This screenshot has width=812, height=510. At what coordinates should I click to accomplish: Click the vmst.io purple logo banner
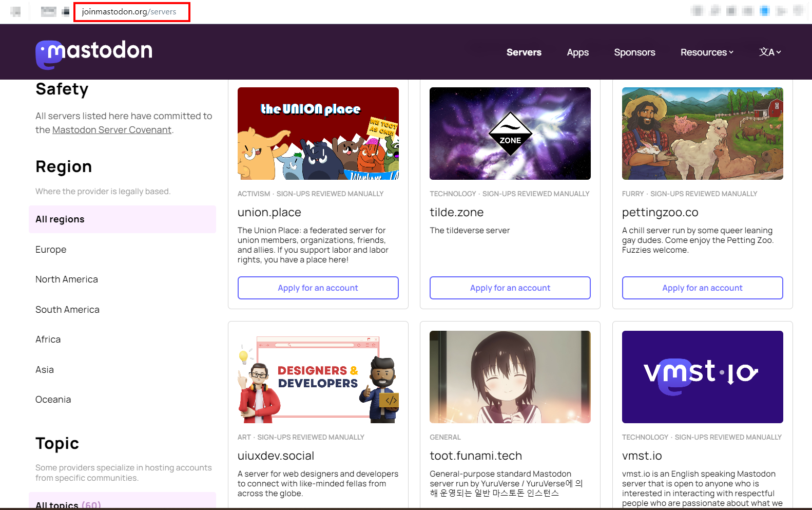click(703, 377)
